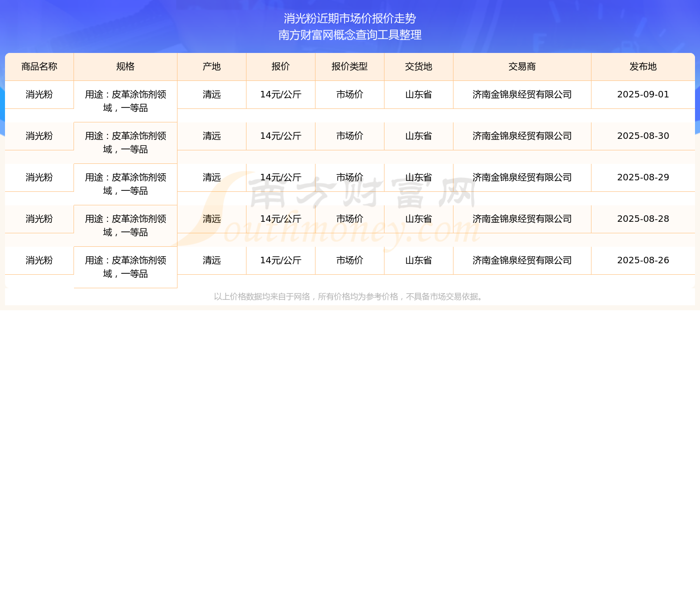Click 济南金锦泉经贸有限公司 in the 2025-09-01 row

click(522, 94)
